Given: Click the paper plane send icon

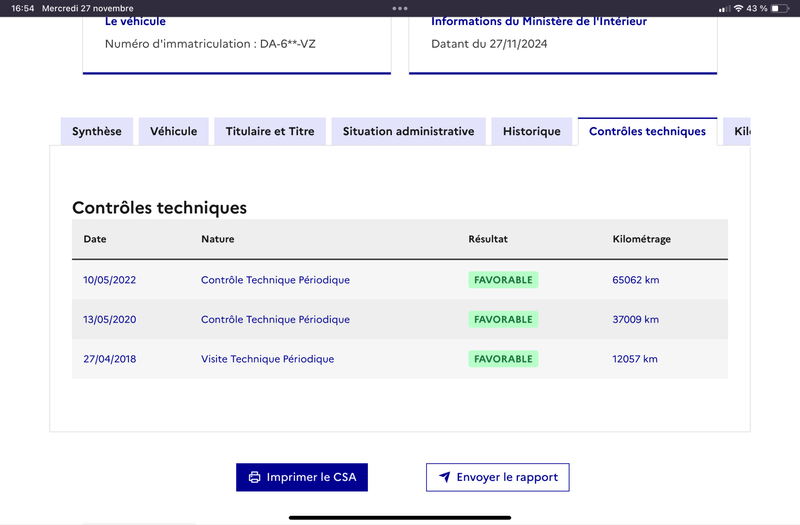Looking at the screenshot, I should [x=444, y=477].
